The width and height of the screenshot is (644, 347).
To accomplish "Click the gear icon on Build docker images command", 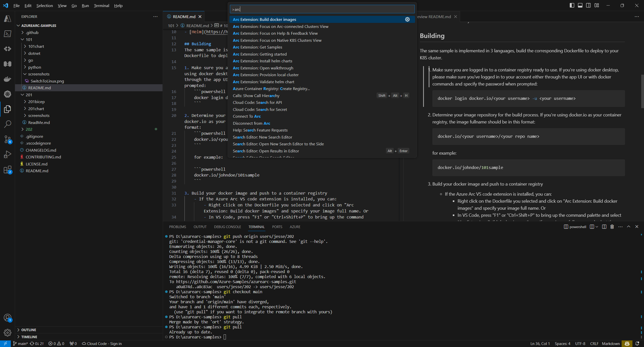I will point(407,19).
